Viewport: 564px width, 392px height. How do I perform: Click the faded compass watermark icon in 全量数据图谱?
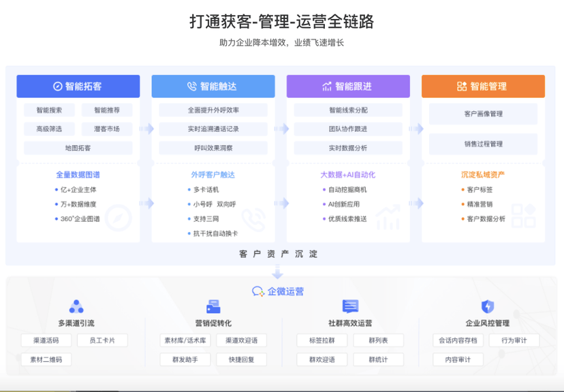119,218
